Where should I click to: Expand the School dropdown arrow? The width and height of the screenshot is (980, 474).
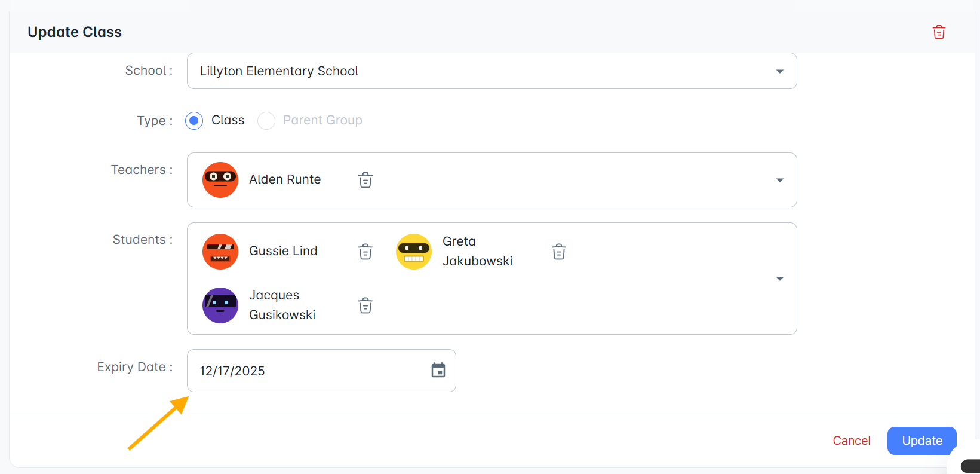[x=779, y=71]
